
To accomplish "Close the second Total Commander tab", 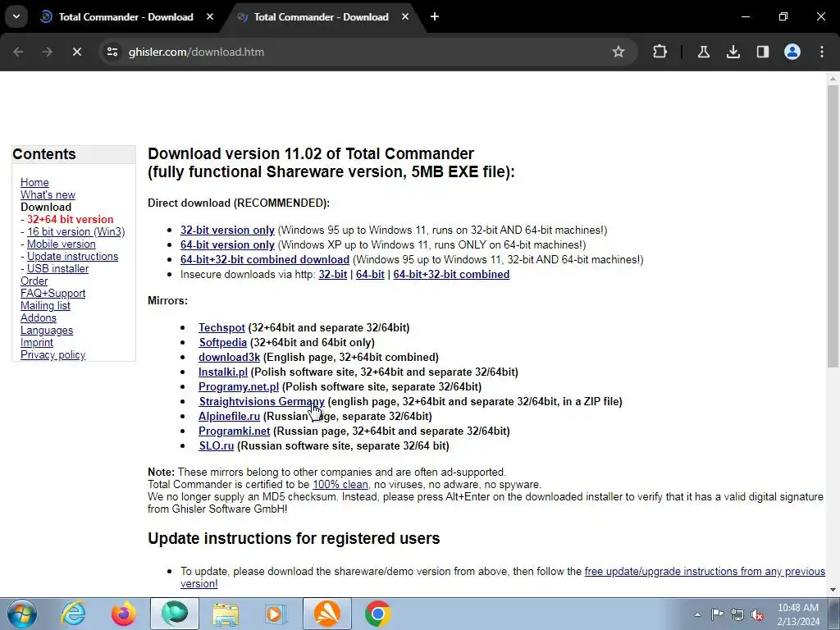I will tap(405, 16).
